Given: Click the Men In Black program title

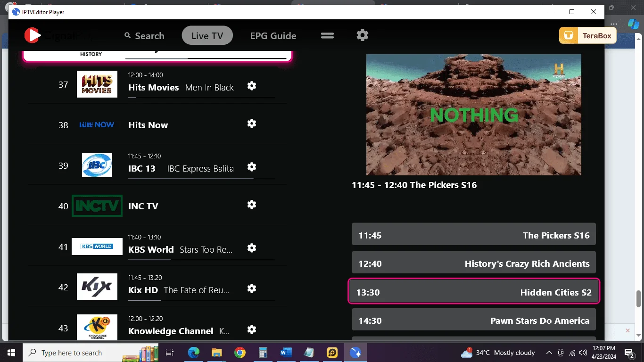Looking at the screenshot, I should point(209,88).
